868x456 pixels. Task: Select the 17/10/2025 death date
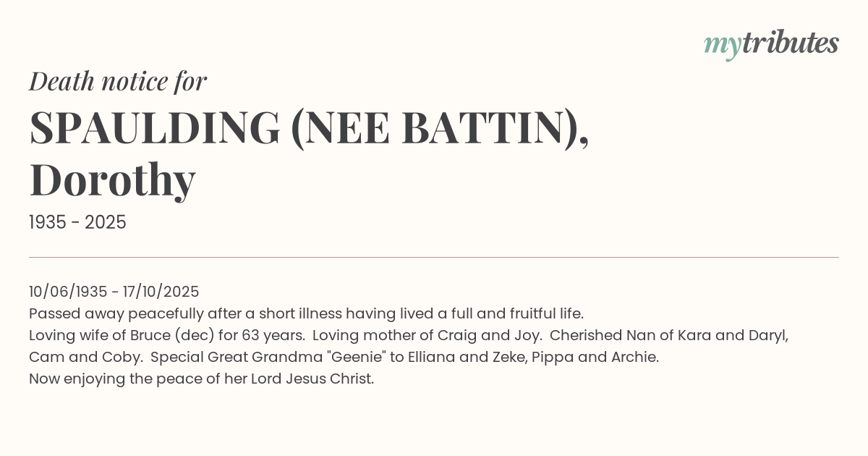pos(160,292)
